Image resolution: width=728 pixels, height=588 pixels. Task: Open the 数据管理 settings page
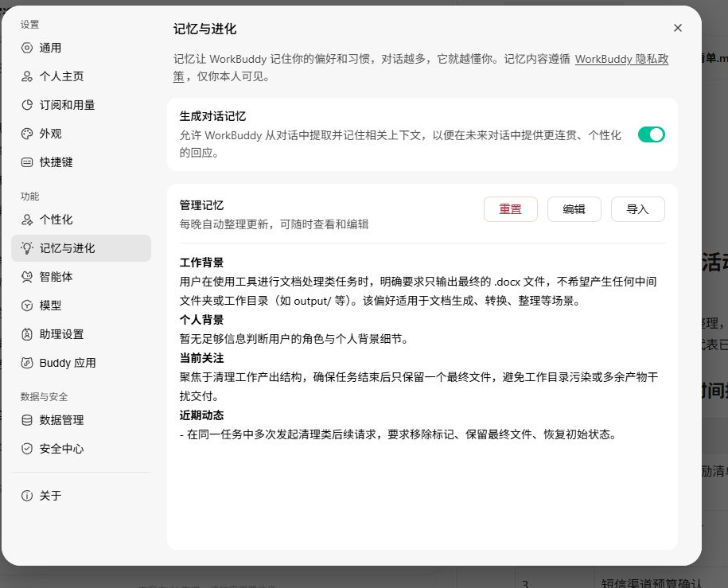pos(81,420)
